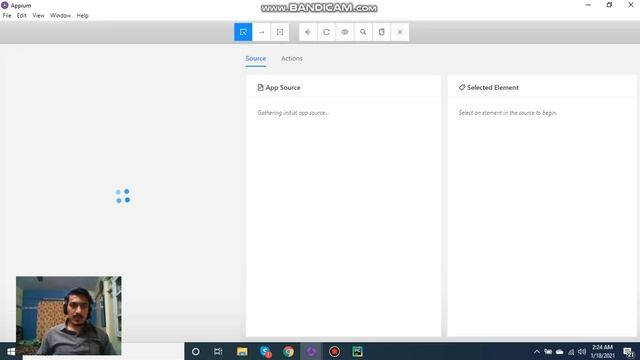Switch to the Source tab
This screenshot has height=360, width=640.
pos(256,59)
